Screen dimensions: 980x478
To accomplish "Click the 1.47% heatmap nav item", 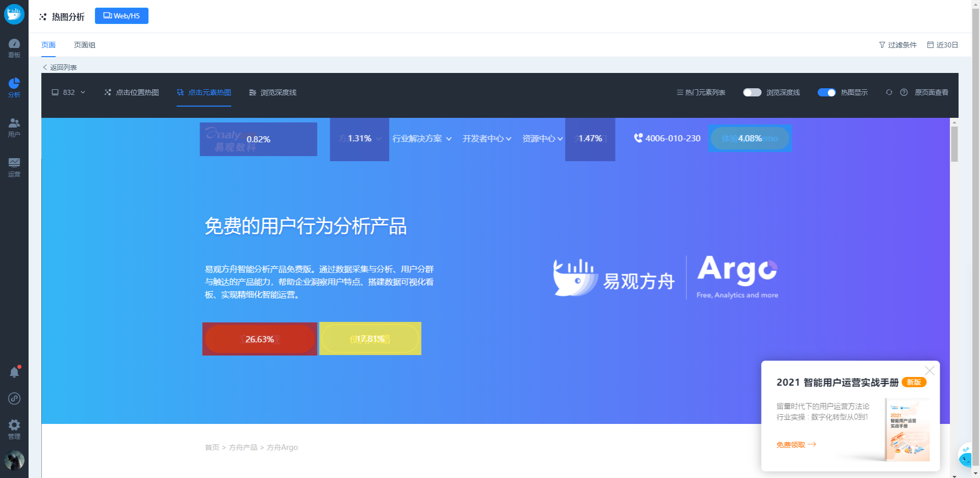I will pos(590,139).
